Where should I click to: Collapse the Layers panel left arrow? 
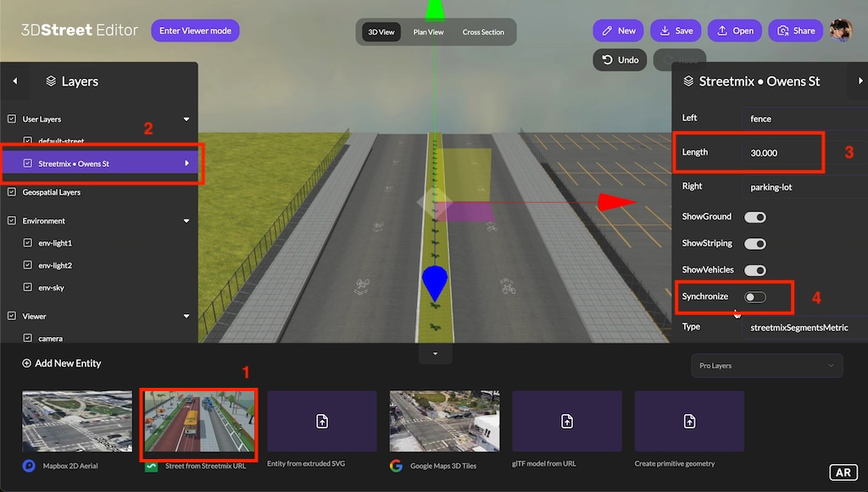click(15, 80)
